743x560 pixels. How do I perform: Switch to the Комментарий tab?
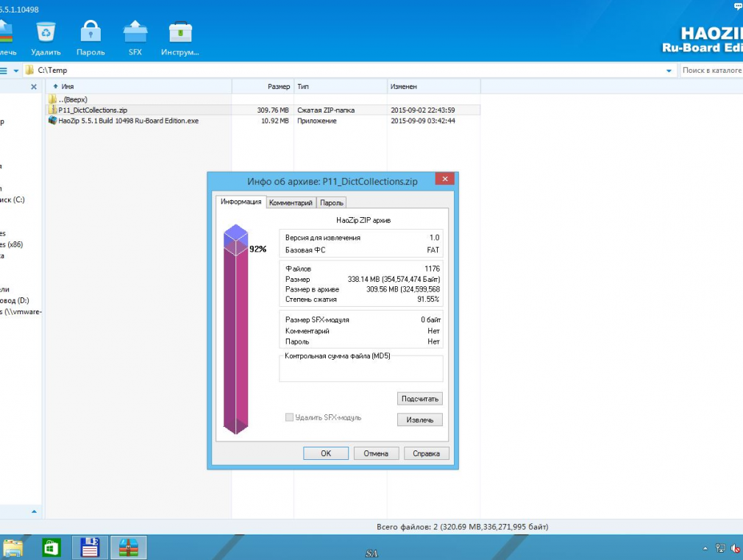(x=291, y=203)
